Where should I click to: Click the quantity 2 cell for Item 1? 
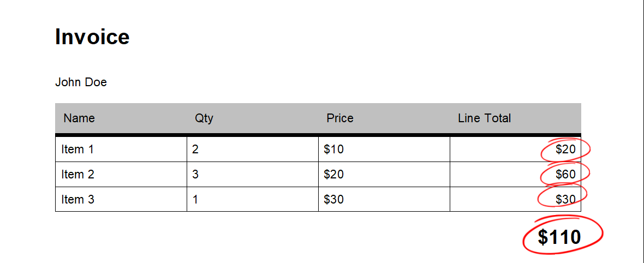tap(253, 150)
